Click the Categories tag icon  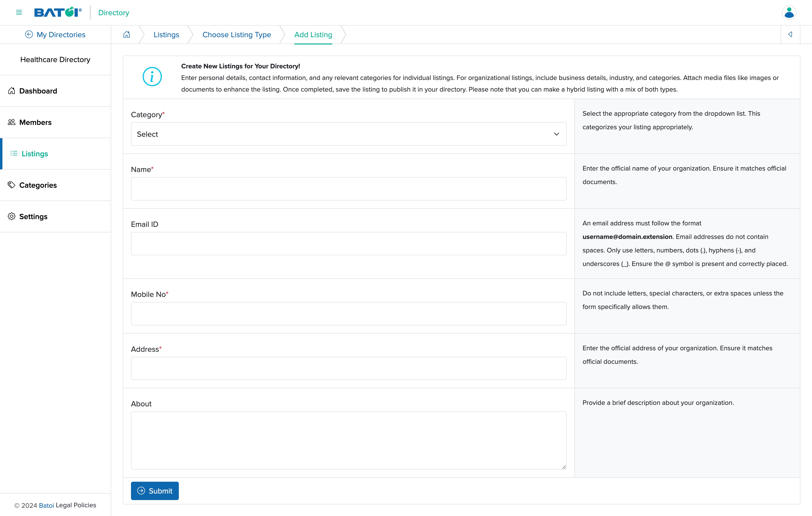11,185
